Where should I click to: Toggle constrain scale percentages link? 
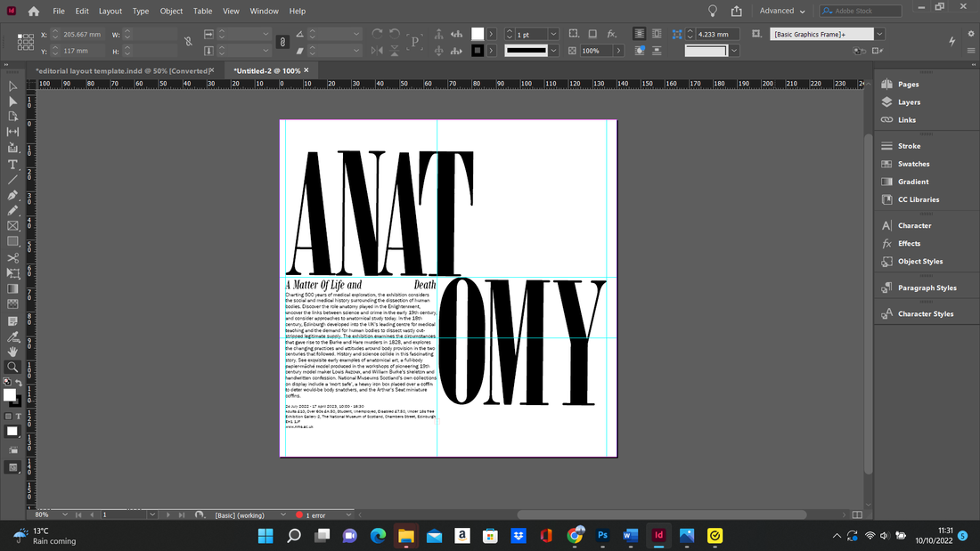point(282,42)
